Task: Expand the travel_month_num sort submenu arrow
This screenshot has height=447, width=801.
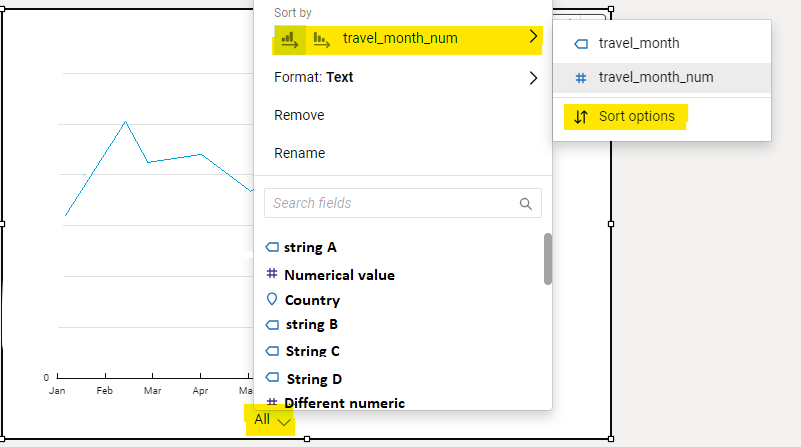Action: tap(533, 38)
